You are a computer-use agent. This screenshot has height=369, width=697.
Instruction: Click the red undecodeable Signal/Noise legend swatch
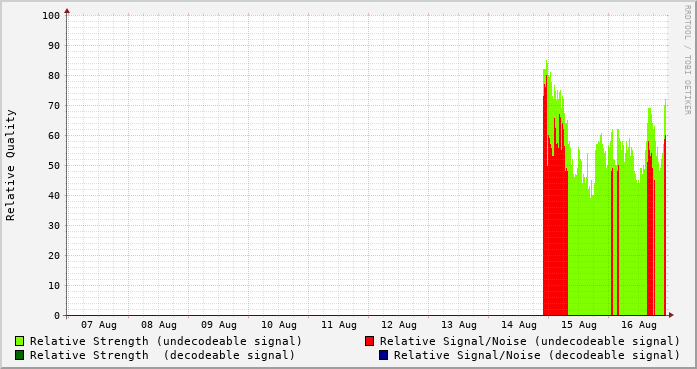(369, 341)
